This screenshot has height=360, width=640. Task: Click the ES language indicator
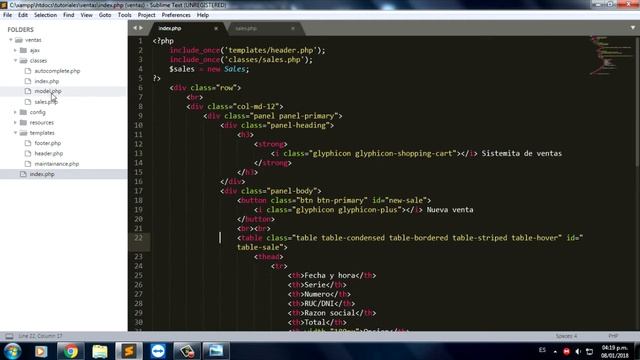542,350
